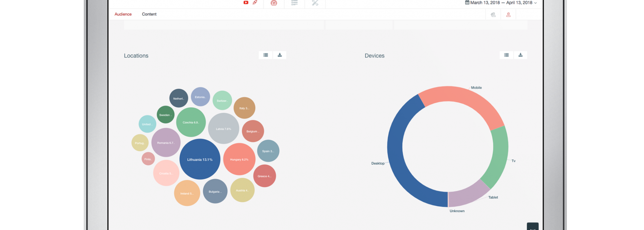Viewport: 644px width, 230px height.
Task: Open the dashboard gauge icon
Action: [274, 3]
